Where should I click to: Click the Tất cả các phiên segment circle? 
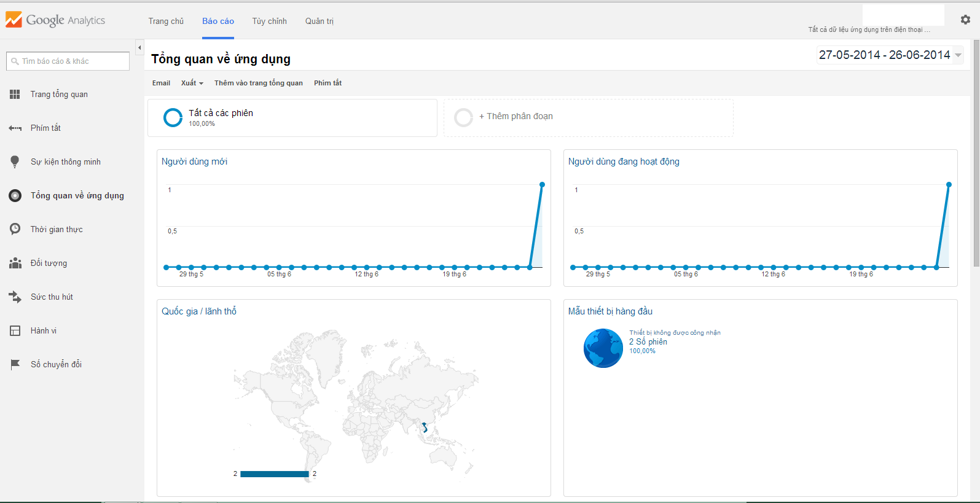(173, 117)
